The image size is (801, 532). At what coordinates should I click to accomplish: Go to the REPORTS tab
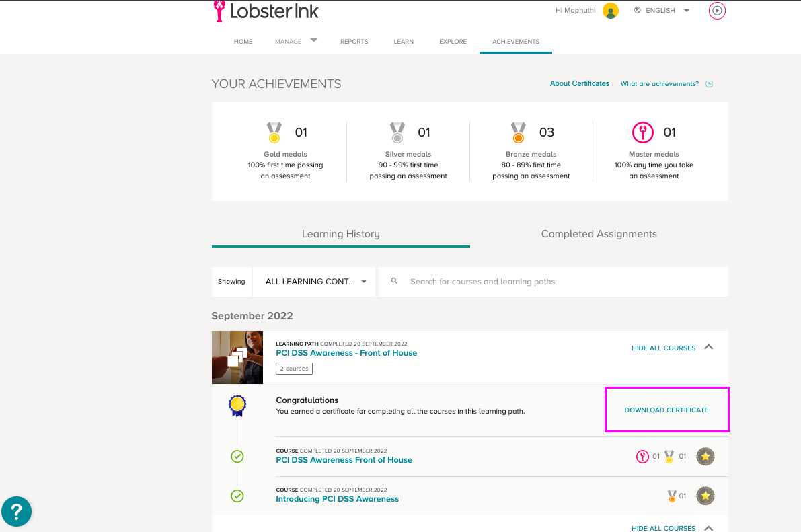(354, 42)
